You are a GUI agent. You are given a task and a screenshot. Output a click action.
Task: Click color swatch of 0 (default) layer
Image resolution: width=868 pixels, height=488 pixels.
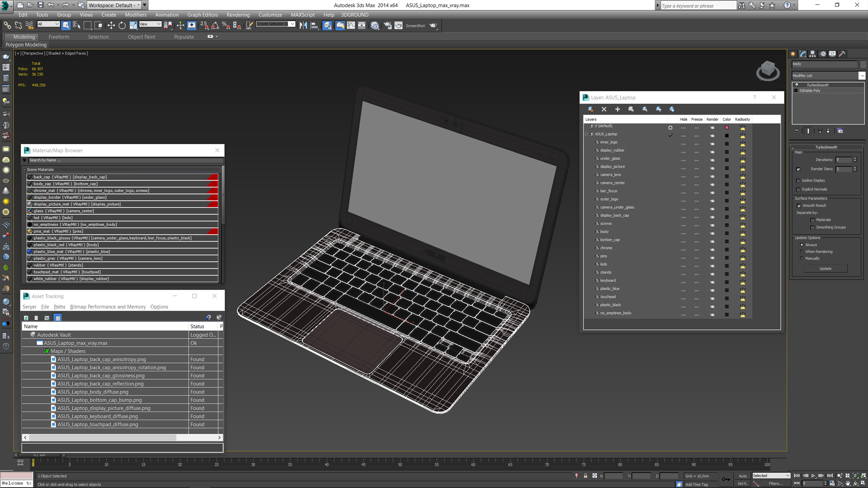click(x=726, y=127)
